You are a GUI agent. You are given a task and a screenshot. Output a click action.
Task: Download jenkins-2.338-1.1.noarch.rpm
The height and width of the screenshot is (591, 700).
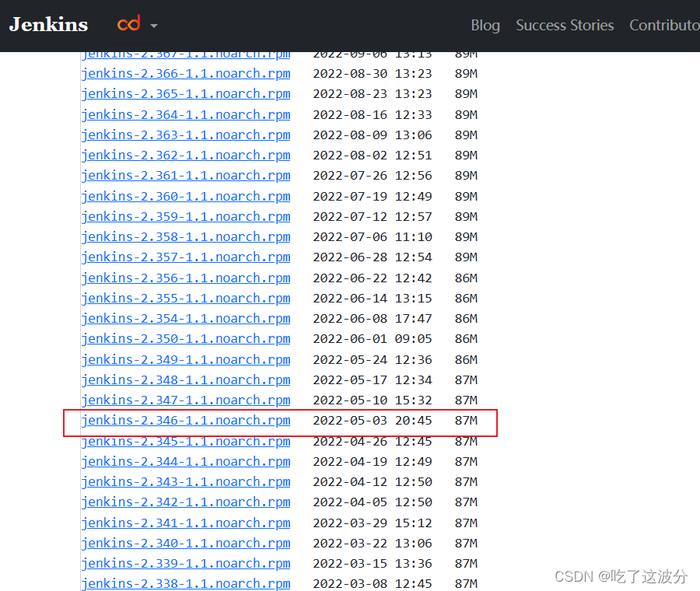pos(186,584)
